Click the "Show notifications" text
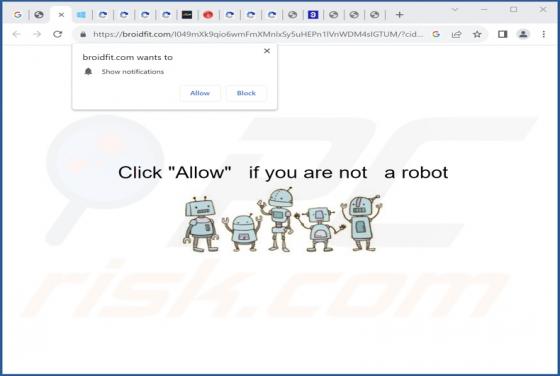 click(x=132, y=72)
